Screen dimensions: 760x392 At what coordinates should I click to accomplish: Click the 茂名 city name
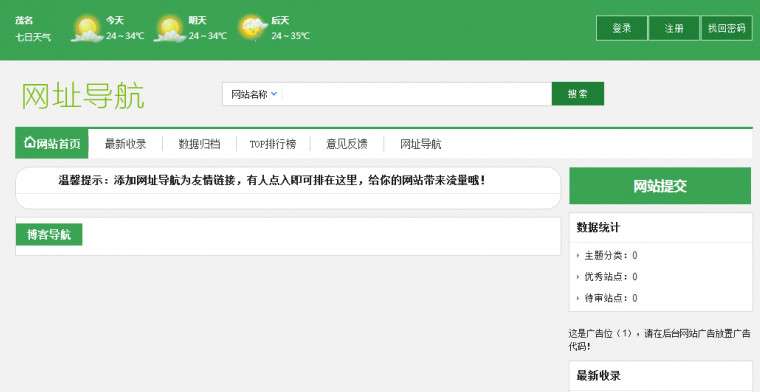pos(24,20)
